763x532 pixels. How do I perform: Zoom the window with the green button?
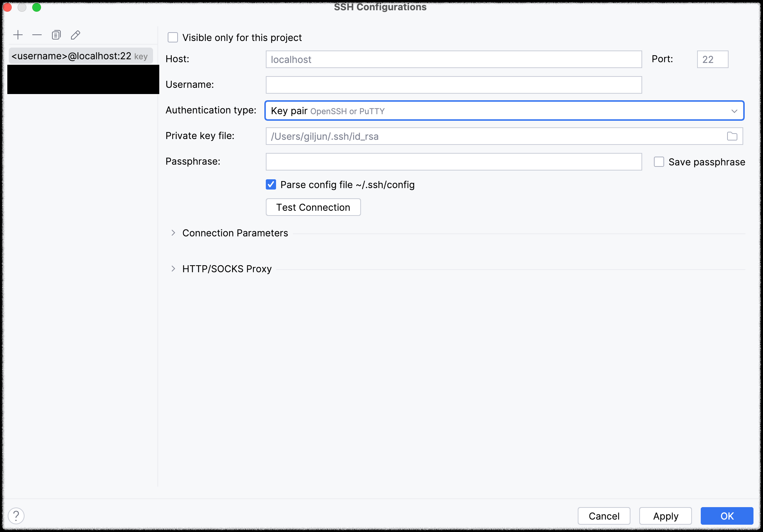pyautogui.click(x=37, y=7)
